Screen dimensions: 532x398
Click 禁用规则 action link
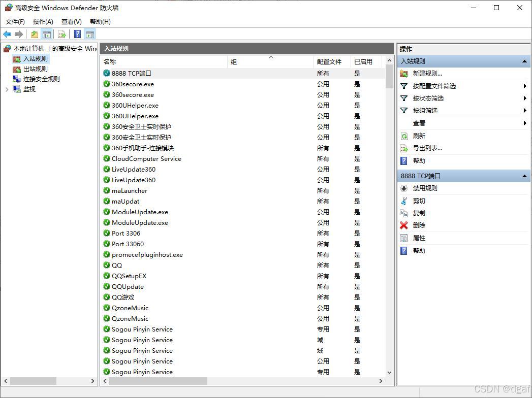coord(425,188)
